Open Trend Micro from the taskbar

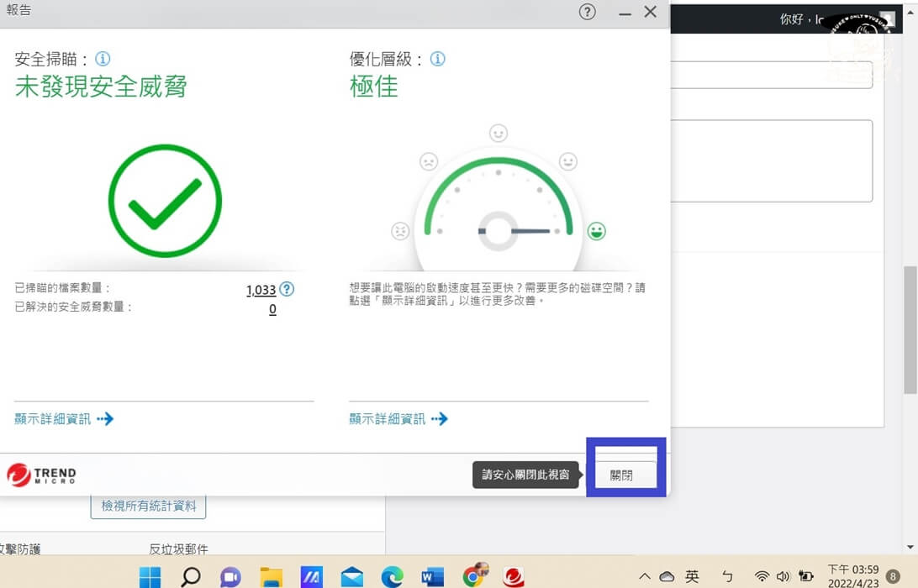(x=514, y=576)
